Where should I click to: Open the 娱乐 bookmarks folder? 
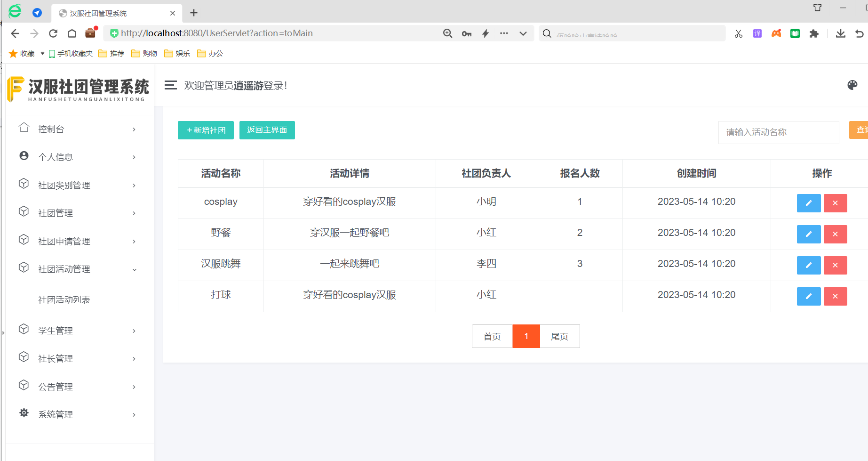click(177, 54)
